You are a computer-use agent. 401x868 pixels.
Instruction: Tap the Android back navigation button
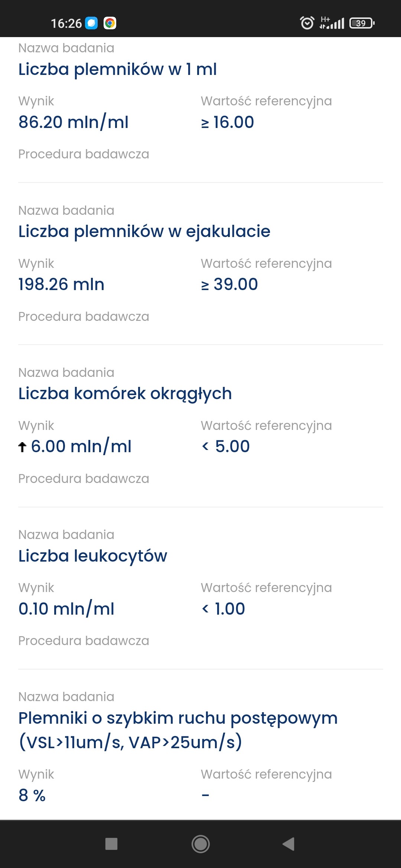pos(289,844)
